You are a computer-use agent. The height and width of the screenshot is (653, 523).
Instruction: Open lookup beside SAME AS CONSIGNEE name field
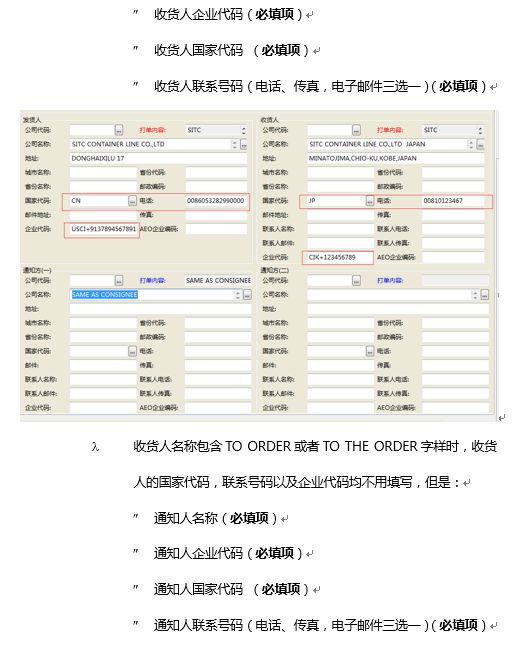click(x=247, y=295)
